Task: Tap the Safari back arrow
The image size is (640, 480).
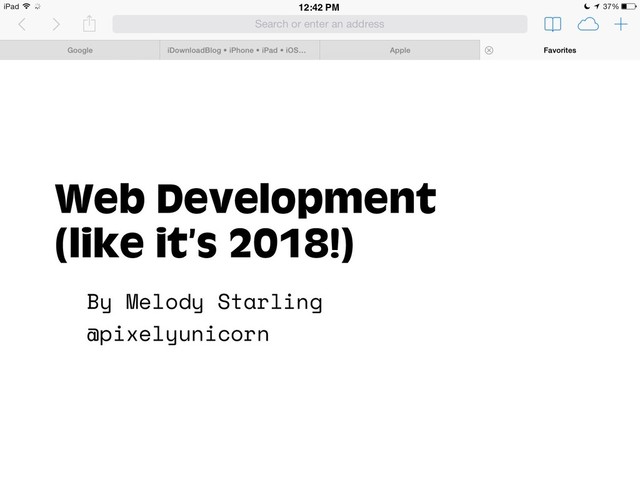Action: point(22,24)
